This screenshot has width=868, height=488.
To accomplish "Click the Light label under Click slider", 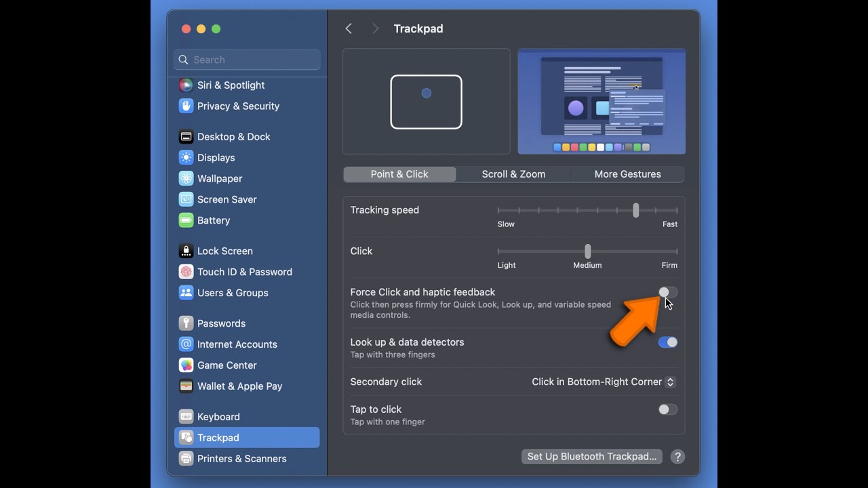I will pos(507,266).
